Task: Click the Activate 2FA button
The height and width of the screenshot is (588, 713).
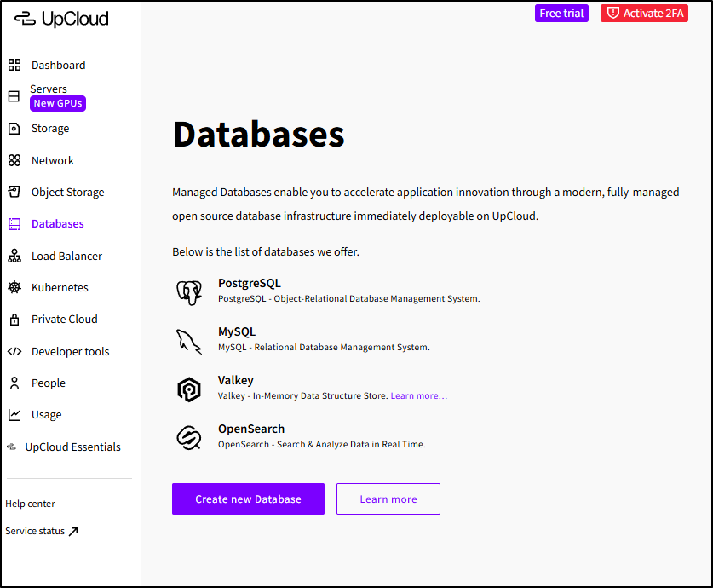Action: [x=644, y=14]
